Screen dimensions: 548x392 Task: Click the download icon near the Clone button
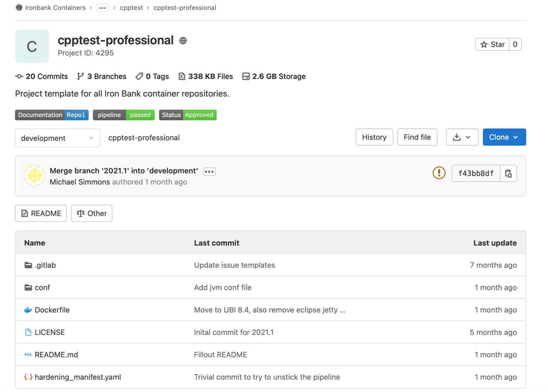pyautogui.click(x=458, y=137)
